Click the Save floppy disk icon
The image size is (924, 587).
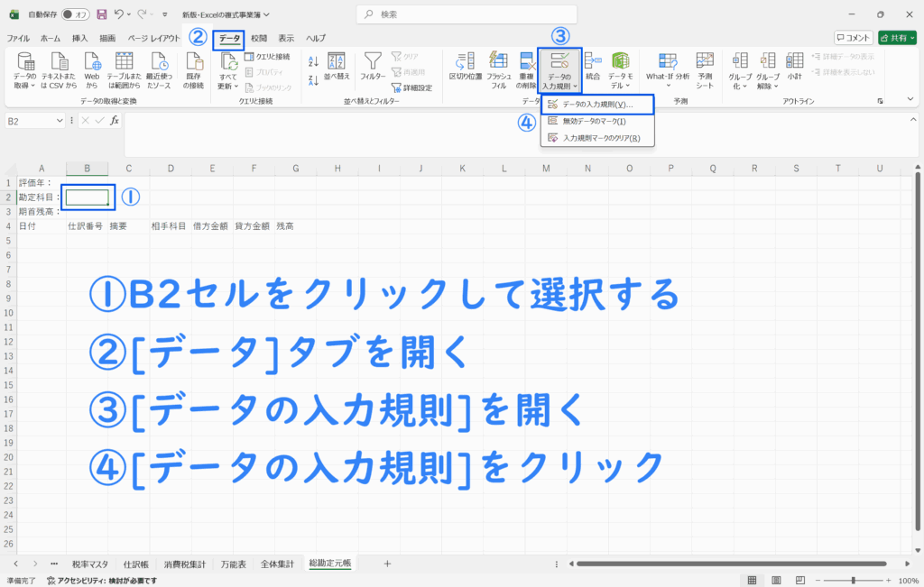point(101,14)
